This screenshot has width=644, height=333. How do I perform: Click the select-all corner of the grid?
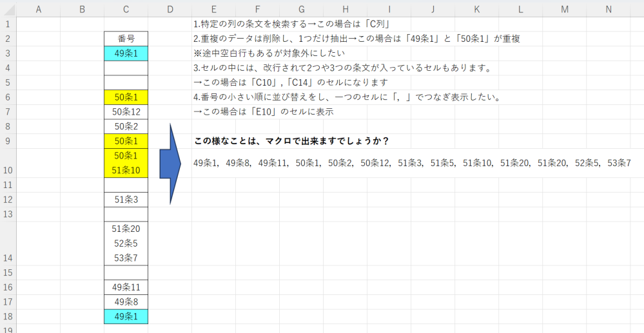tap(8, 8)
